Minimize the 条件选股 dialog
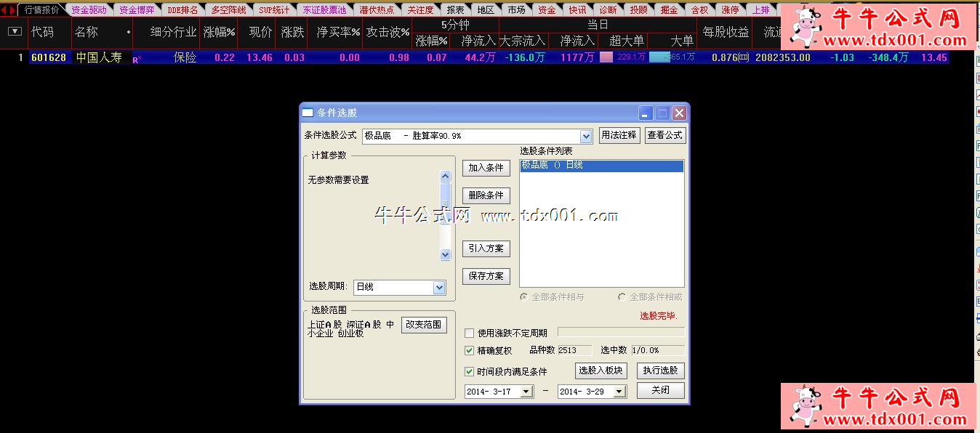980x433 pixels. (646, 113)
